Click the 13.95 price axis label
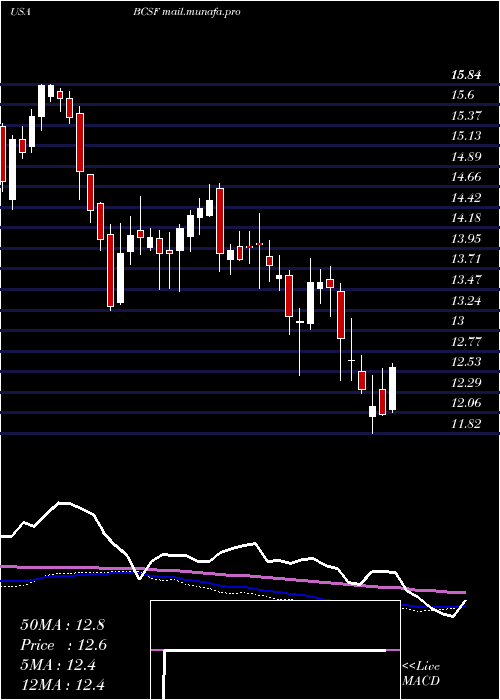This screenshot has height=700, width=500. pyautogui.click(x=467, y=239)
